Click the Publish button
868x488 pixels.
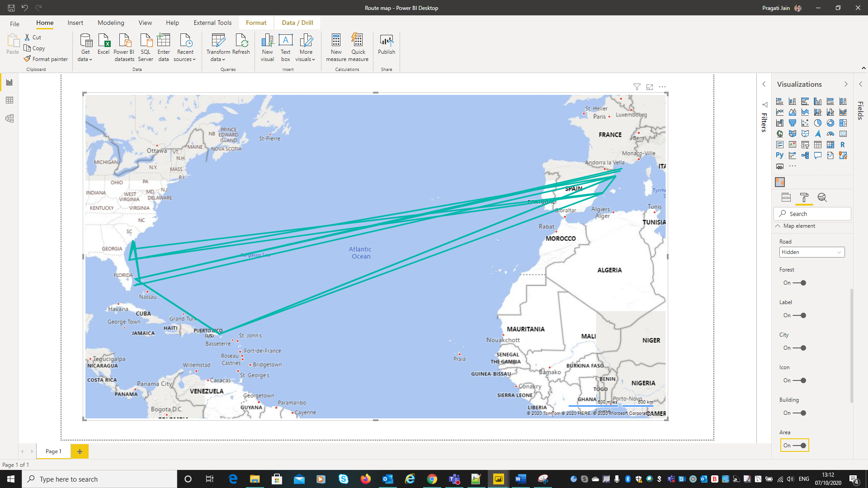(x=387, y=44)
